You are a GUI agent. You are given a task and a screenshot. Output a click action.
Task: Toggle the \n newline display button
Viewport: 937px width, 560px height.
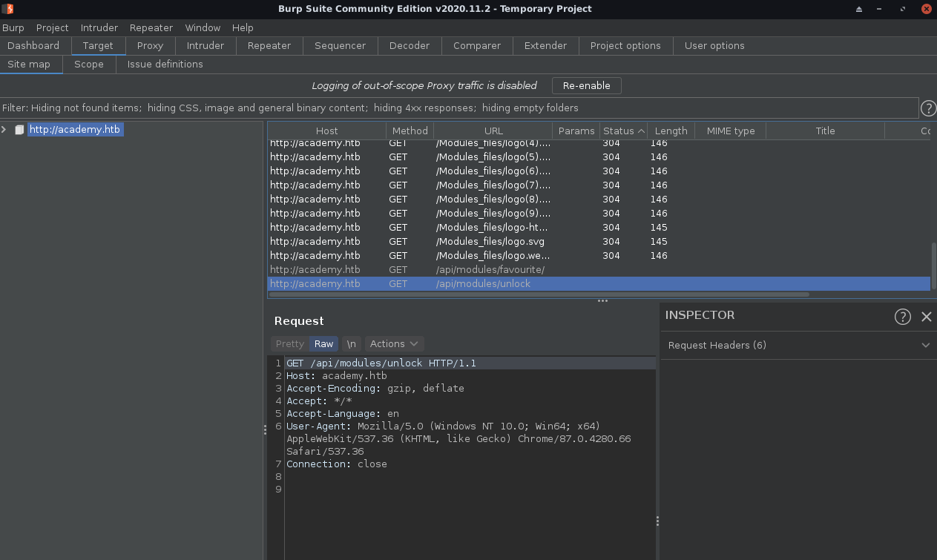pos(352,343)
